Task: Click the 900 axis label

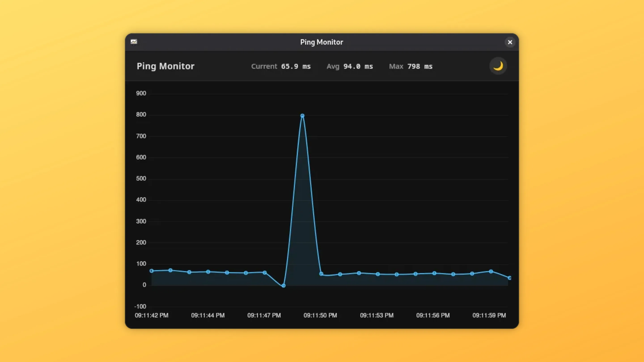Action: [x=141, y=93]
